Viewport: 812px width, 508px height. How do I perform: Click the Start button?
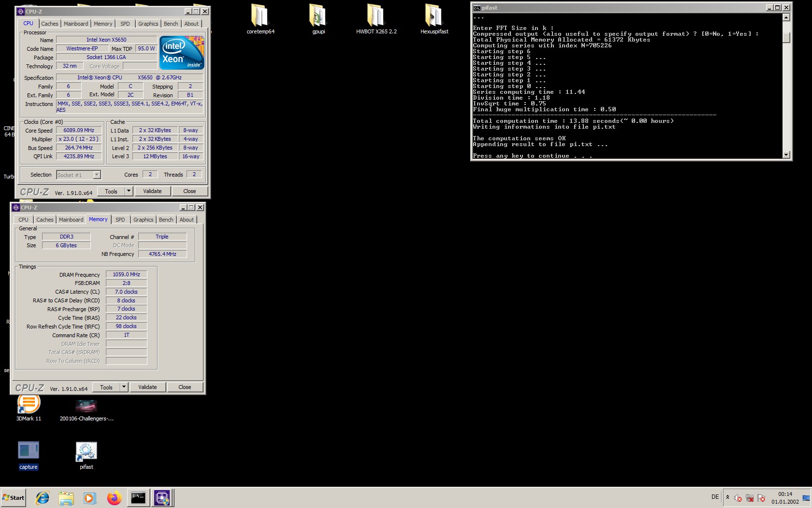tap(14, 498)
